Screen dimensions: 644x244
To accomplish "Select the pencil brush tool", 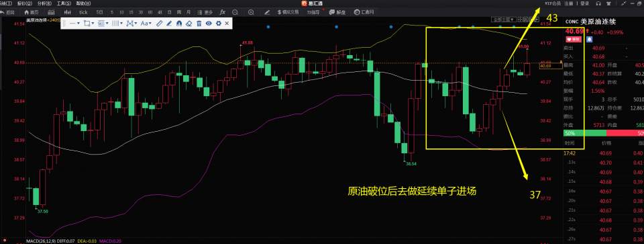I will click(169, 24).
